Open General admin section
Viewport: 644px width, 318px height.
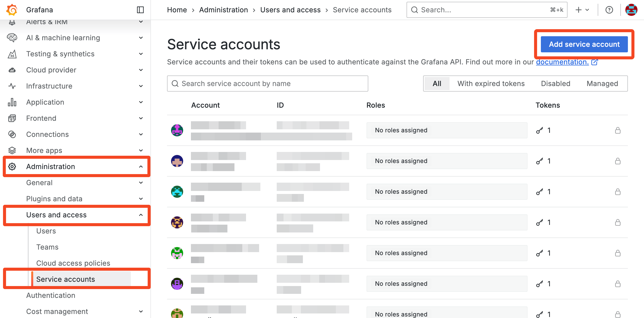[39, 183]
